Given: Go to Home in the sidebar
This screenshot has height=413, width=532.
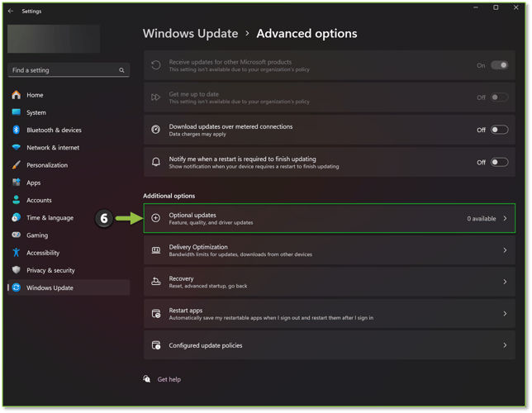Looking at the screenshot, I should click(x=69, y=95).
